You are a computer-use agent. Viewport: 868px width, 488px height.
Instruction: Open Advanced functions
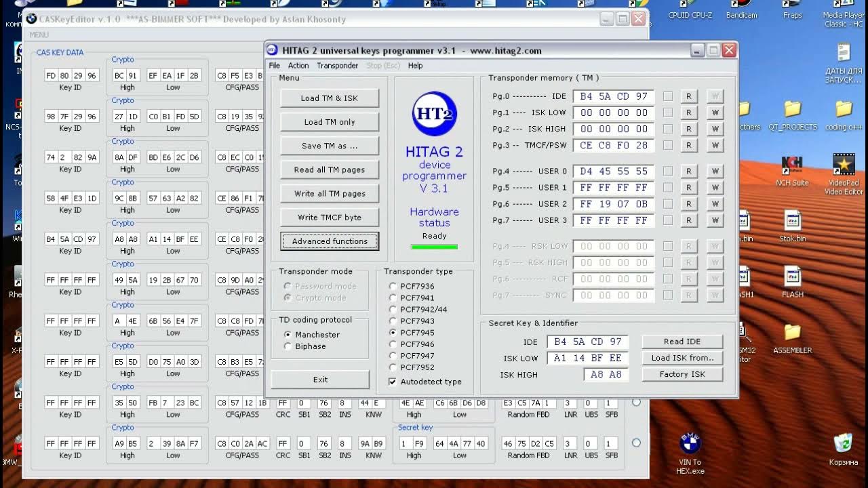click(330, 241)
